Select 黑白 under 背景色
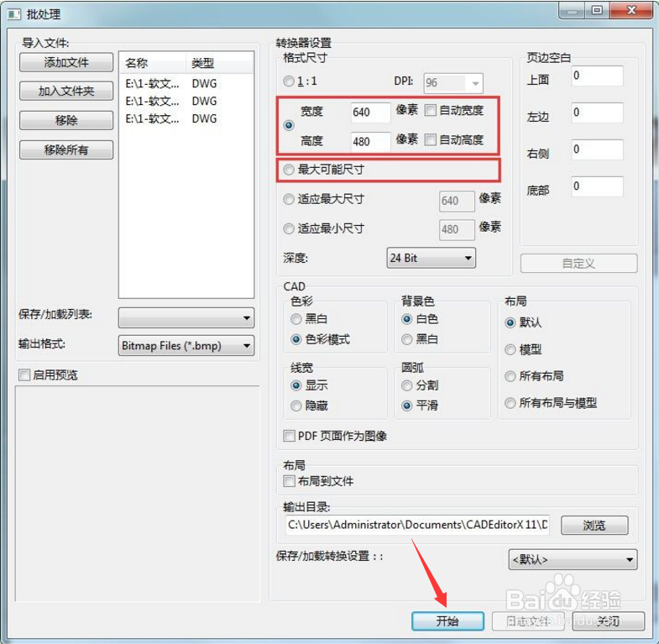 click(x=407, y=339)
